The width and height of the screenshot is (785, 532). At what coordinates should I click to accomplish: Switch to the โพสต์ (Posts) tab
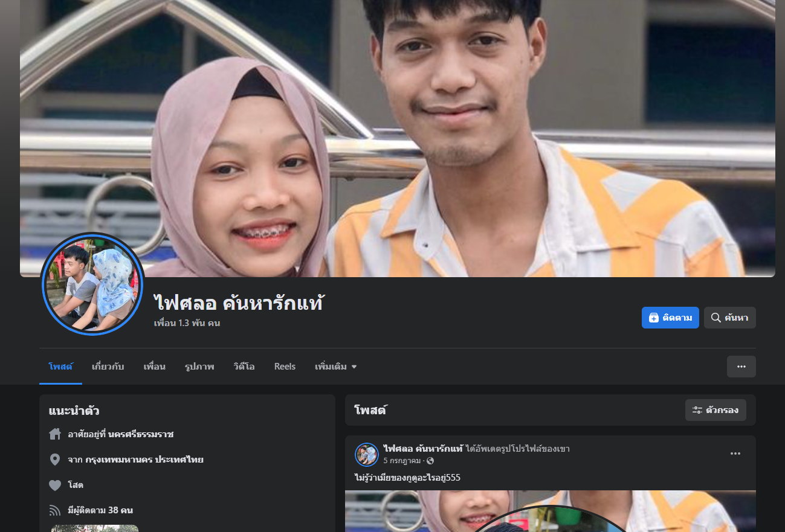point(60,367)
